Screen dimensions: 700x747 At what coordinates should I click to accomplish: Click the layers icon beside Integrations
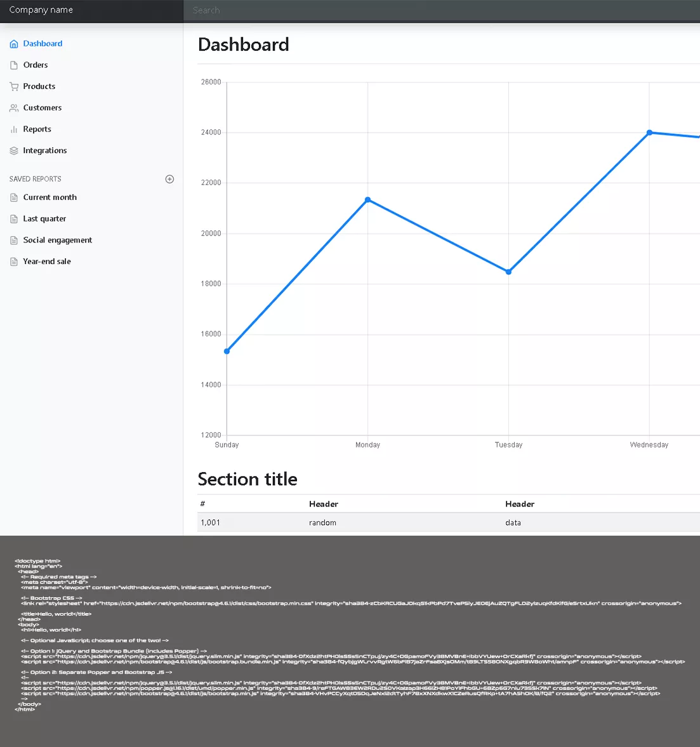(14, 151)
